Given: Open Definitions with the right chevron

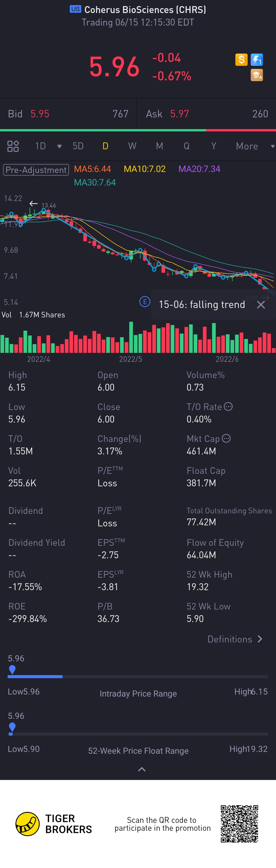Looking at the screenshot, I should [x=260, y=639].
